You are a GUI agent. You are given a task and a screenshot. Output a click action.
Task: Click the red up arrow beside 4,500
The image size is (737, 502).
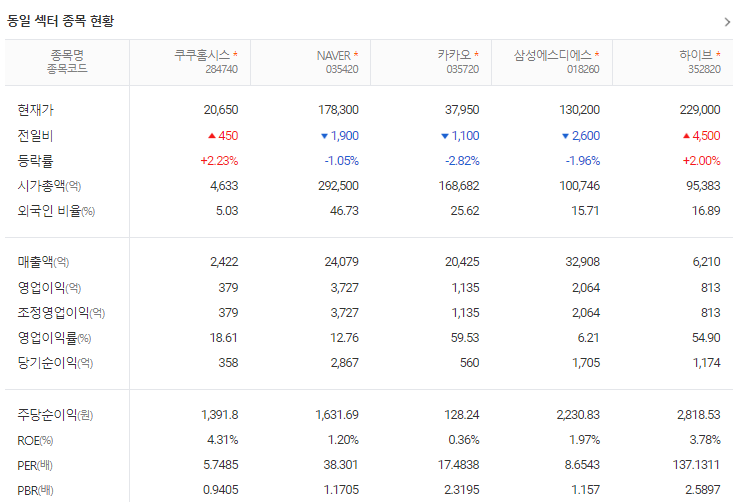686,136
